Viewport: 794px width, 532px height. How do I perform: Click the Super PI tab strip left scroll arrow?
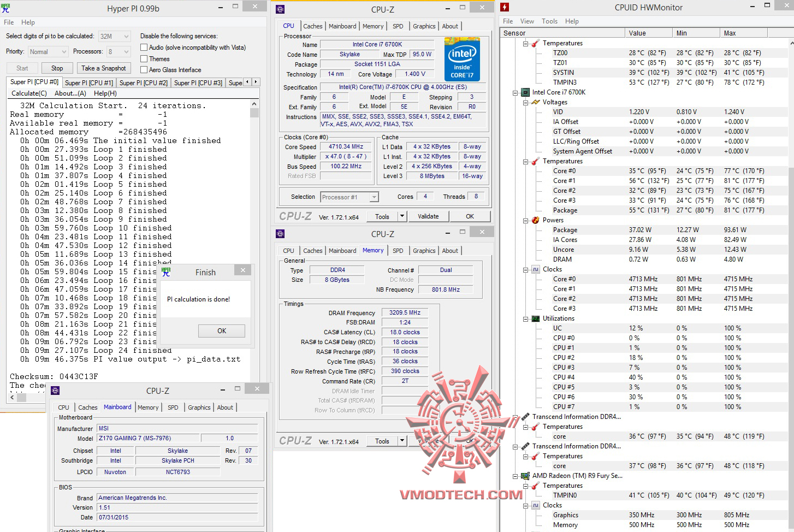247,82
